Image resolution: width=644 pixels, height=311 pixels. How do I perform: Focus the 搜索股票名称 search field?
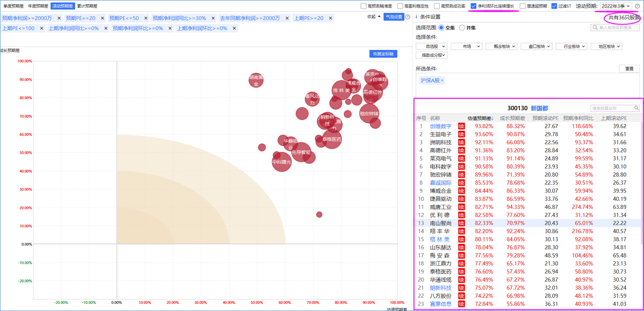(615, 108)
